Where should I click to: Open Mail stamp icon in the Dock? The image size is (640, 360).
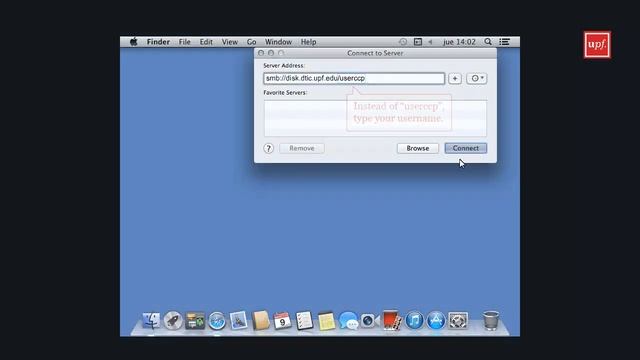pyautogui.click(x=239, y=320)
